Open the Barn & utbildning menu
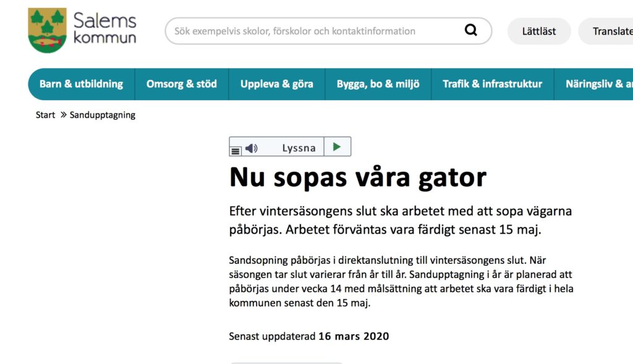 82,84
